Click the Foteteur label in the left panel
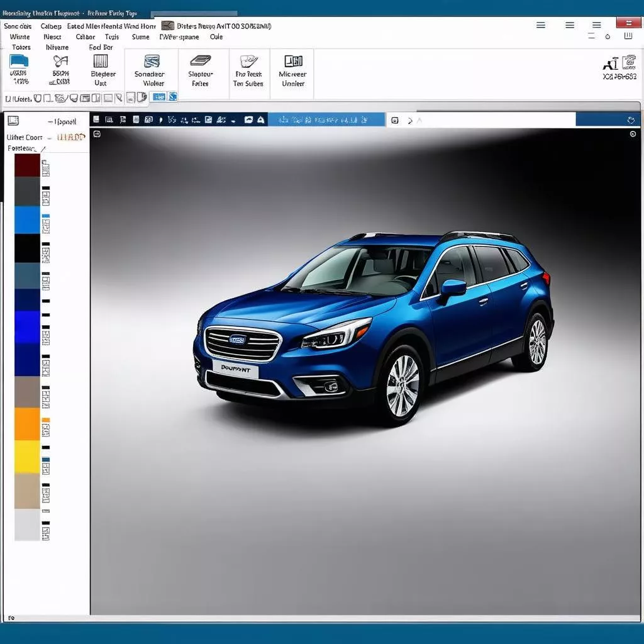 (22, 148)
